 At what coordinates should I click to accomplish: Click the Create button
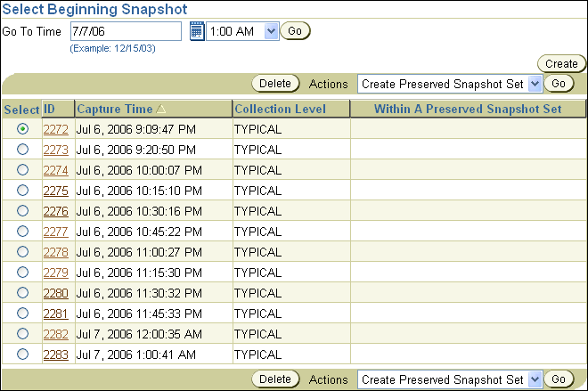561,63
